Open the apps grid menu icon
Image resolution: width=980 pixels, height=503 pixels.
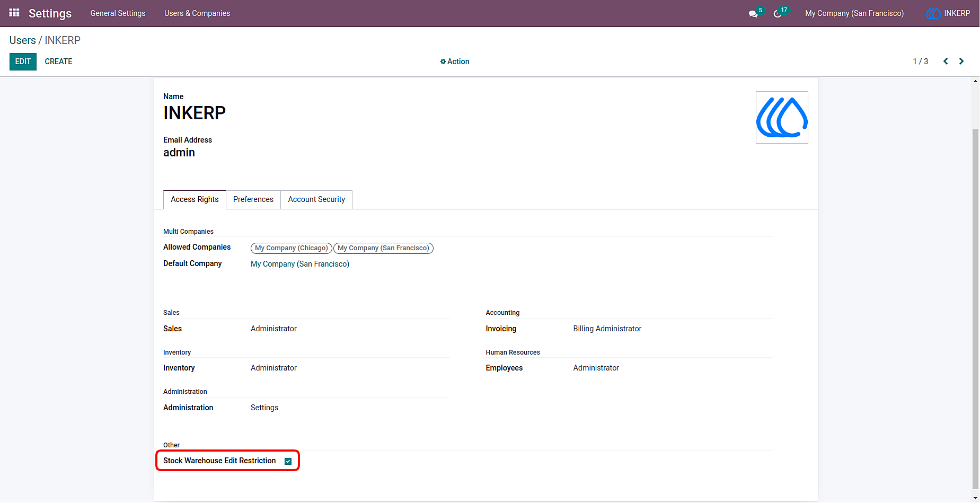pyautogui.click(x=14, y=13)
